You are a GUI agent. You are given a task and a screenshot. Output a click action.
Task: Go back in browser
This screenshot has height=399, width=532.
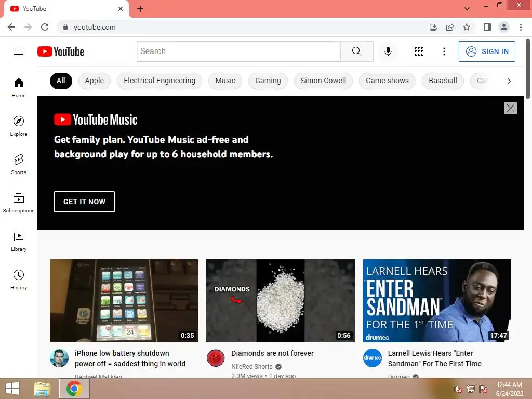point(11,27)
